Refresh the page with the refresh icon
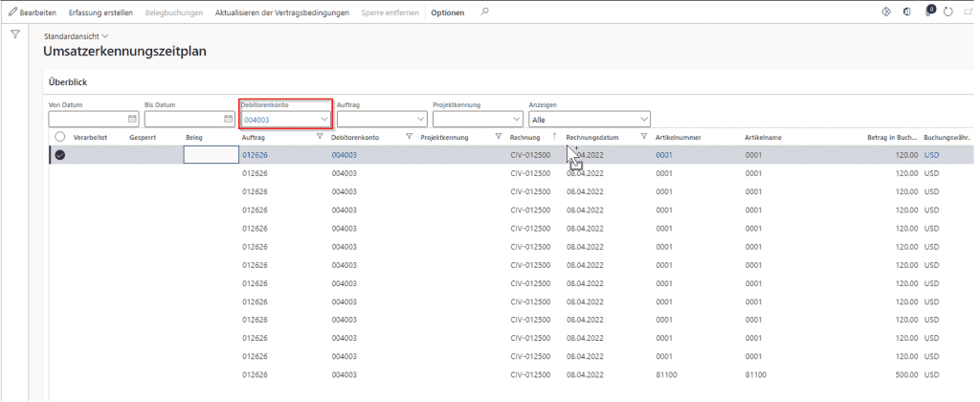 tap(947, 11)
